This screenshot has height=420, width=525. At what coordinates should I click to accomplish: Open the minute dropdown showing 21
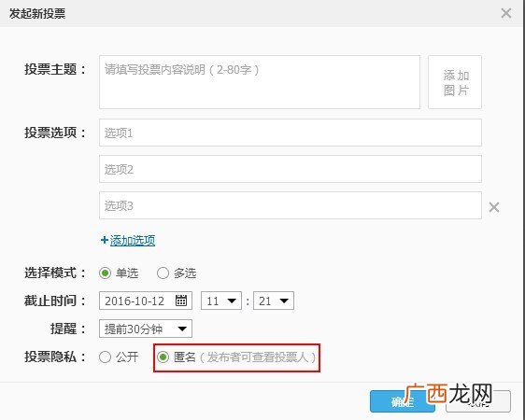coord(274,301)
